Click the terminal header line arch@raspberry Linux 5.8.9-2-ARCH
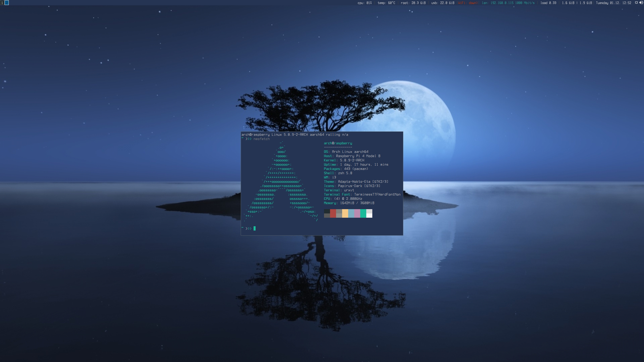 coord(295,135)
